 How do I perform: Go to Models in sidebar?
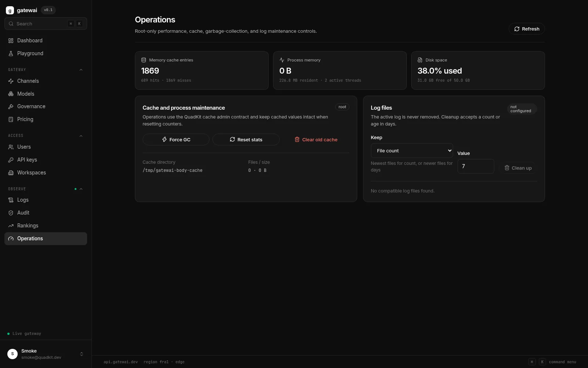pyautogui.click(x=46, y=94)
